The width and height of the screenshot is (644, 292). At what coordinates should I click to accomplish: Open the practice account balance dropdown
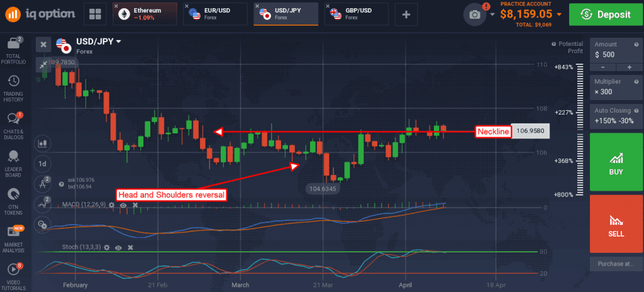coord(559,14)
